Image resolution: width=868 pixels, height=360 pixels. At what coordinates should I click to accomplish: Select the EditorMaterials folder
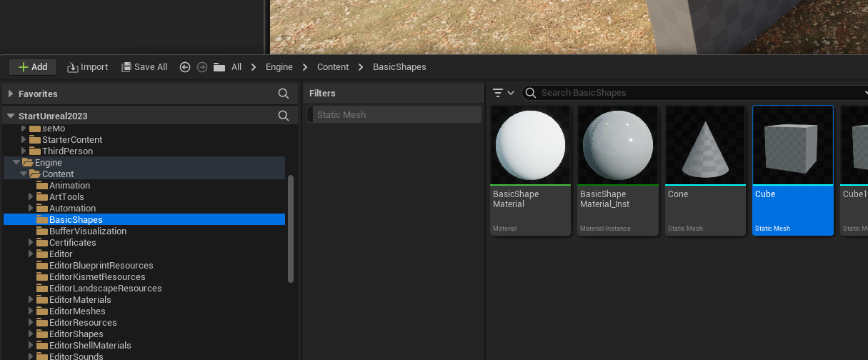pyautogui.click(x=80, y=300)
